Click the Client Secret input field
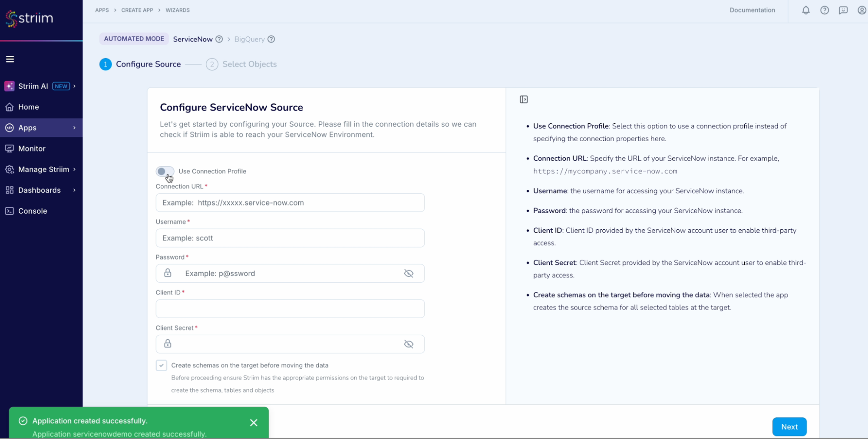 (x=290, y=344)
